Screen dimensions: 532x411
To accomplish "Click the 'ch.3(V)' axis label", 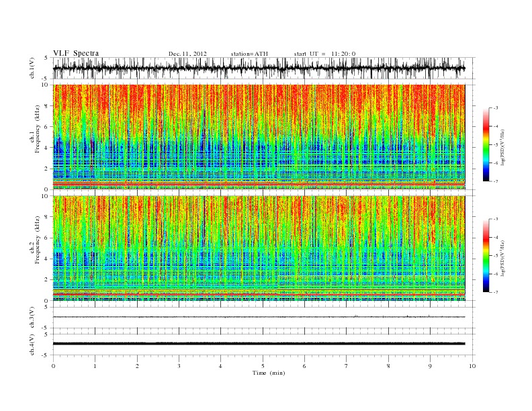I will (x=32, y=318).
